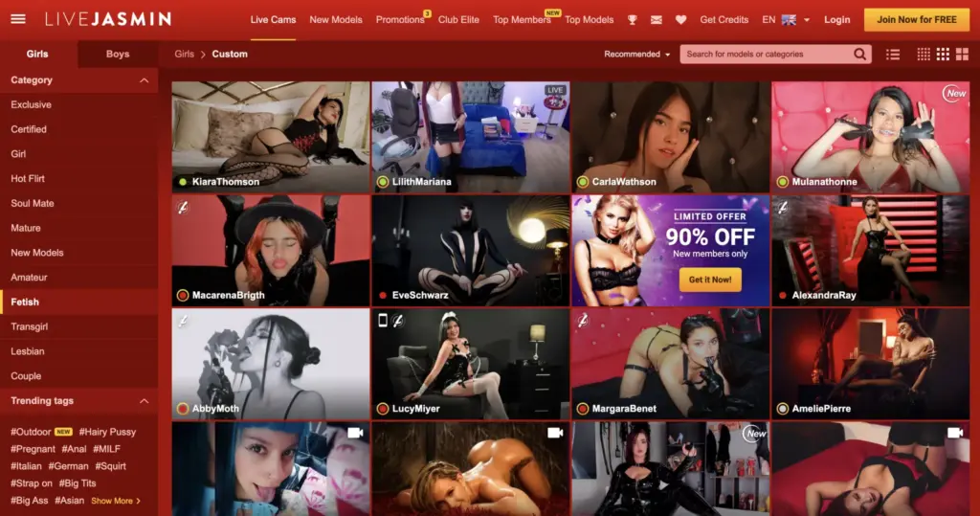The image size is (980, 516).
Task: Click Girls in the breadcrumb
Action: pyautogui.click(x=185, y=55)
